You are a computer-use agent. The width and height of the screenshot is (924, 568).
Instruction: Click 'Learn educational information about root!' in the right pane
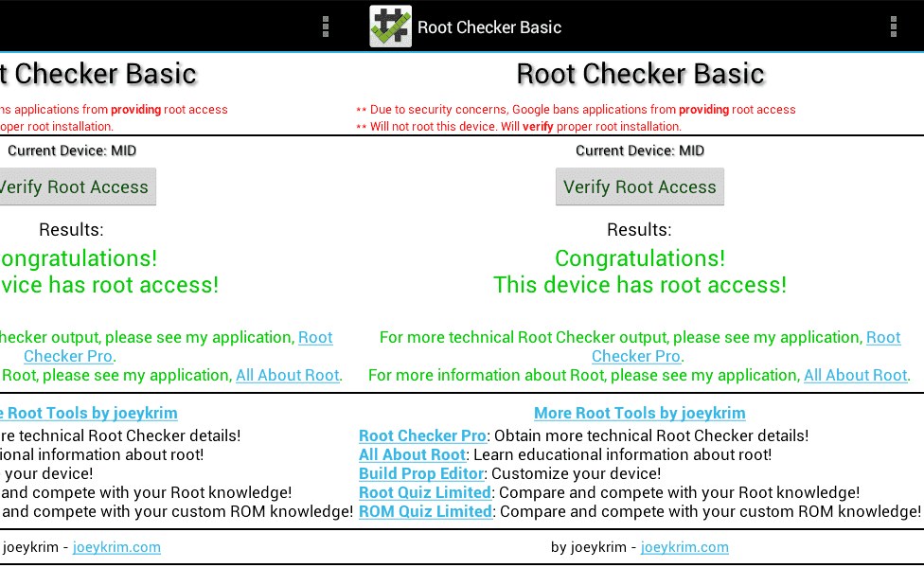[x=623, y=454]
